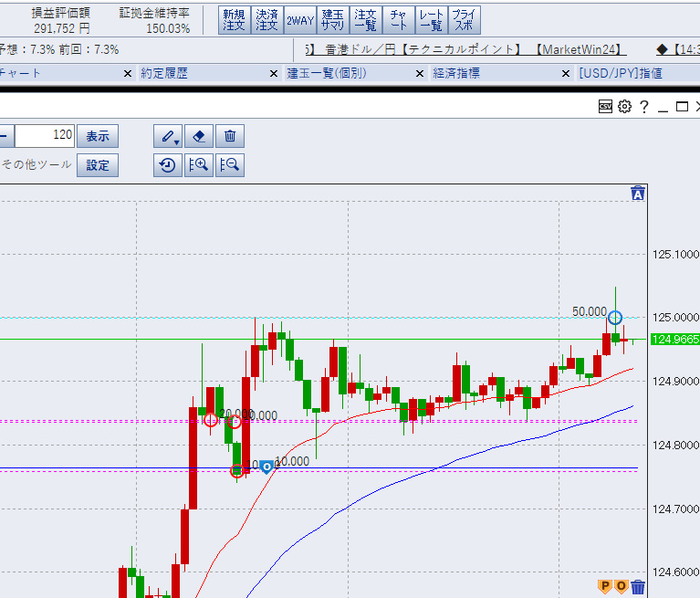The image size is (700, 598).
Task: Toggle the auto-scale A icon
Action: tap(638, 193)
